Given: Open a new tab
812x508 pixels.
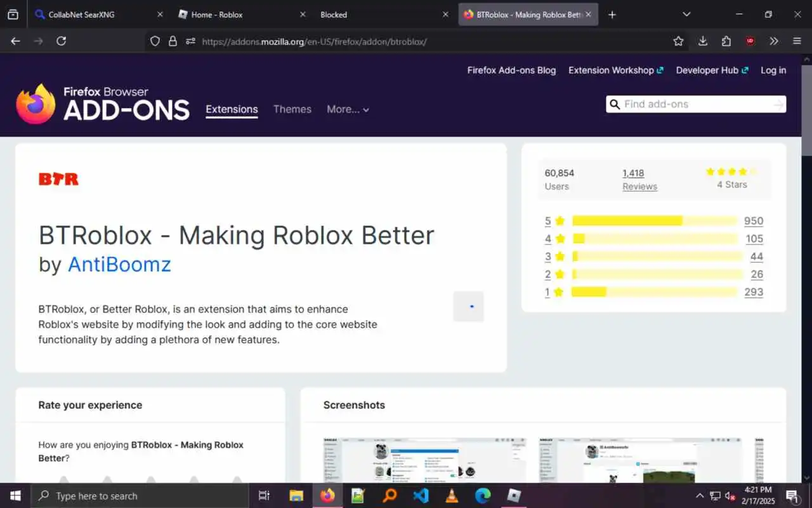Looking at the screenshot, I should pos(612,15).
